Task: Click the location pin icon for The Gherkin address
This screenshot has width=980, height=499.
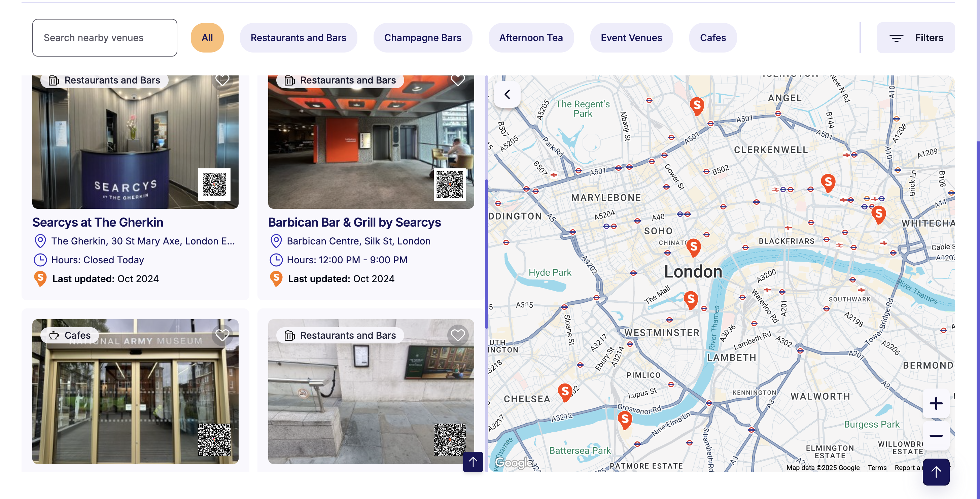Action: click(40, 241)
